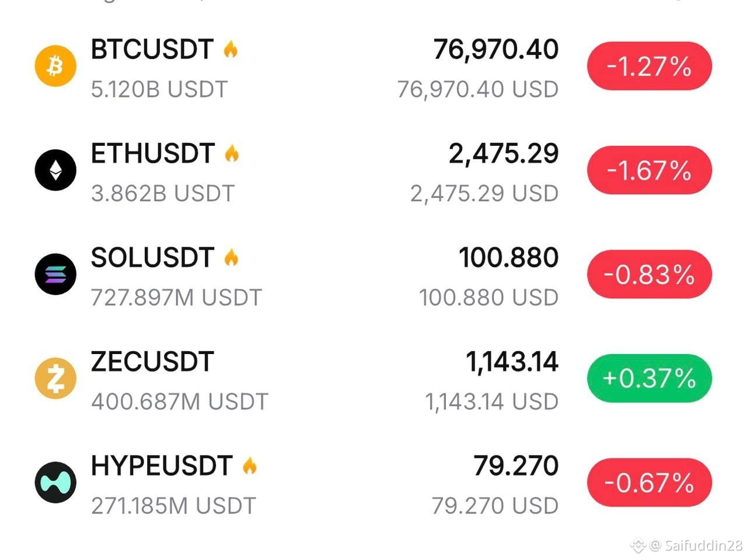Open the ETHUSDT pair
The height and width of the screenshot is (560, 747).
(x=153, y=153)
